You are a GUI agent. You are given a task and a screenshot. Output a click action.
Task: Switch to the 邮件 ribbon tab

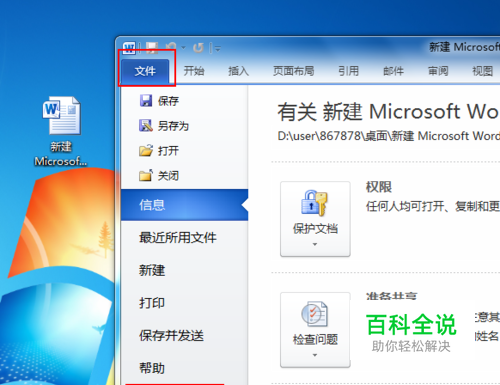pyautogui.click(x=393, y=71)
